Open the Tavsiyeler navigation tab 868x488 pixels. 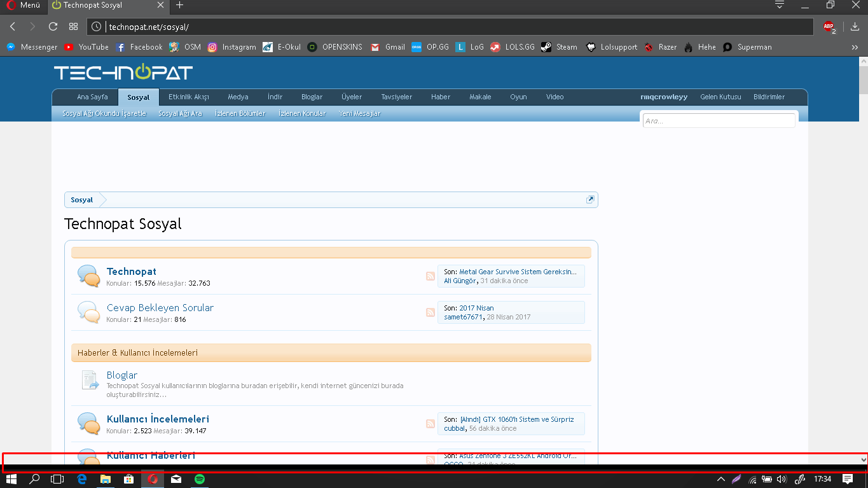(397, 97)
